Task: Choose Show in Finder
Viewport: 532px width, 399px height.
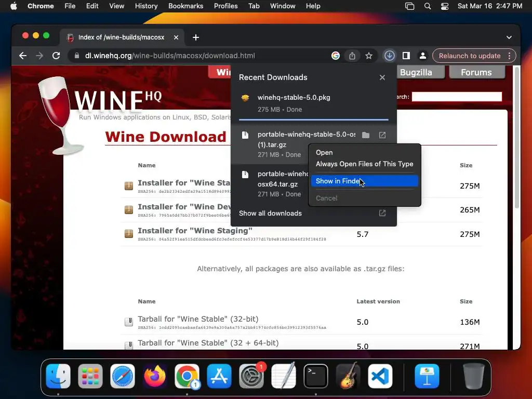Action: pos(364,181)
